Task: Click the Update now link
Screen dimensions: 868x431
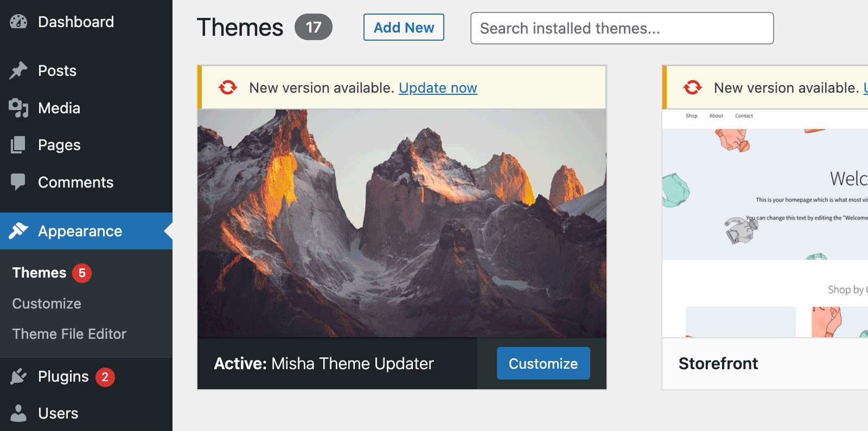Action: 438,88
